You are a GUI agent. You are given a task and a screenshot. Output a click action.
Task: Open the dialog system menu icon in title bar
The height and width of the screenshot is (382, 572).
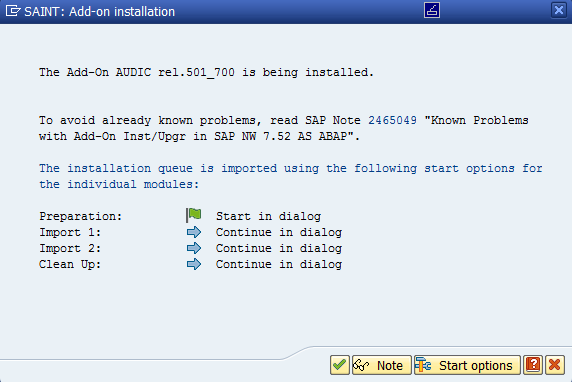pyautogui.click(x=13, y=11)
